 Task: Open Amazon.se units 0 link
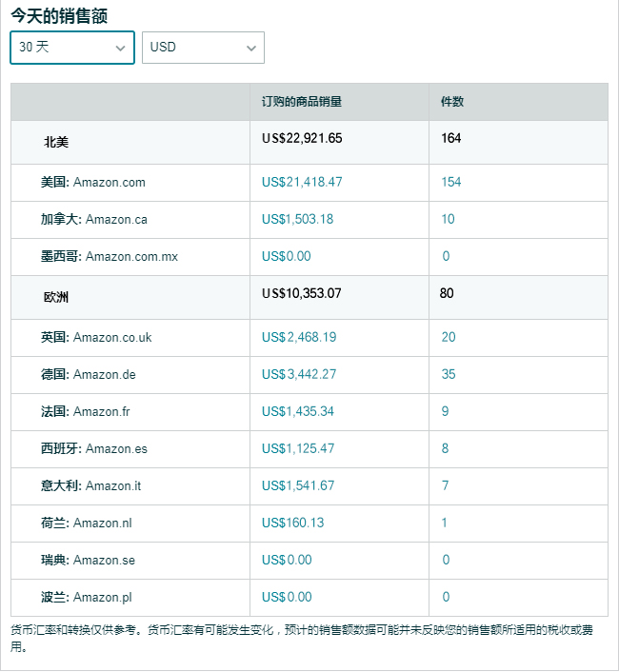tap(446, 560)
